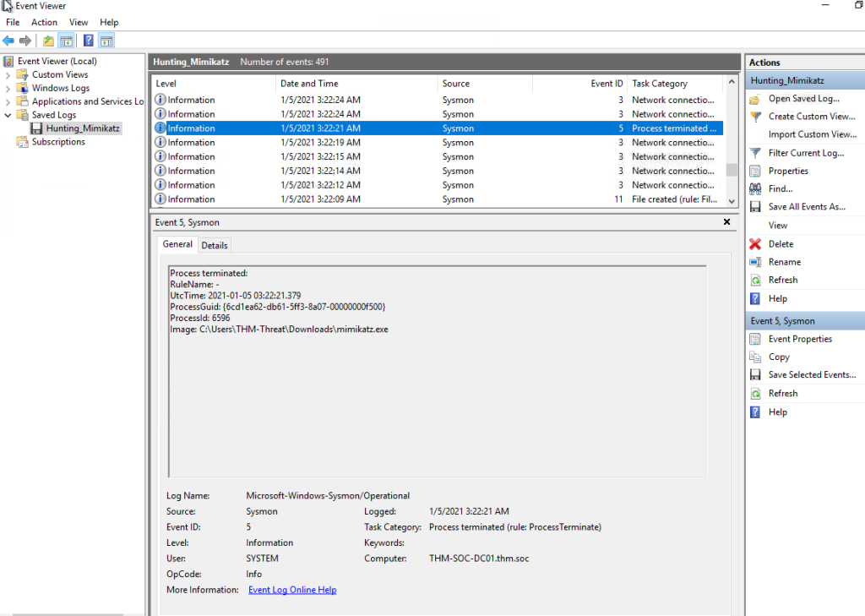Click the red Delete X icon

tap(755, 244)
